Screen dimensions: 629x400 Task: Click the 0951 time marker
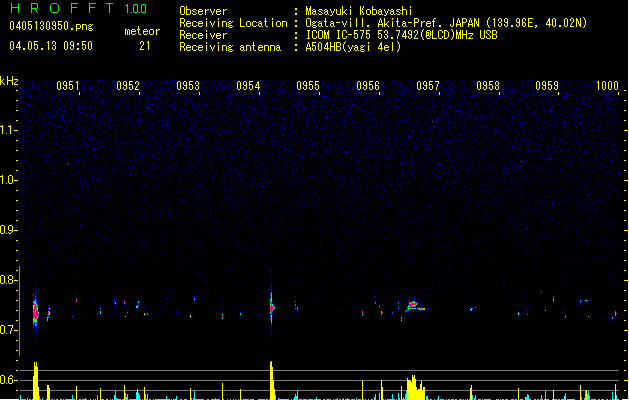(68, 86)
